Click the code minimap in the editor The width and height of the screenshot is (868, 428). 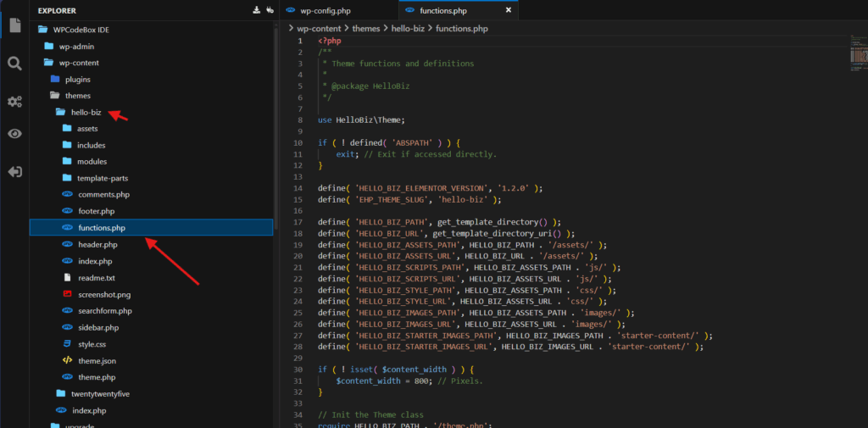[859, 53]
